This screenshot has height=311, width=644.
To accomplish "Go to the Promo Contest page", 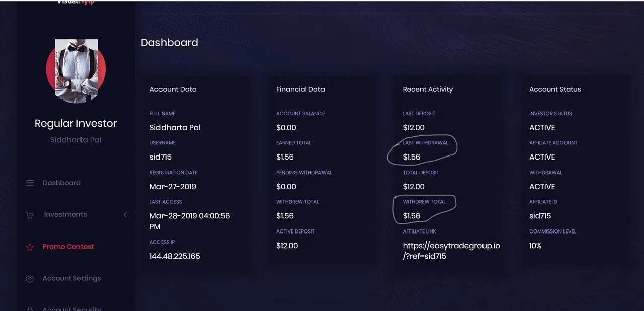I will 68,247.
